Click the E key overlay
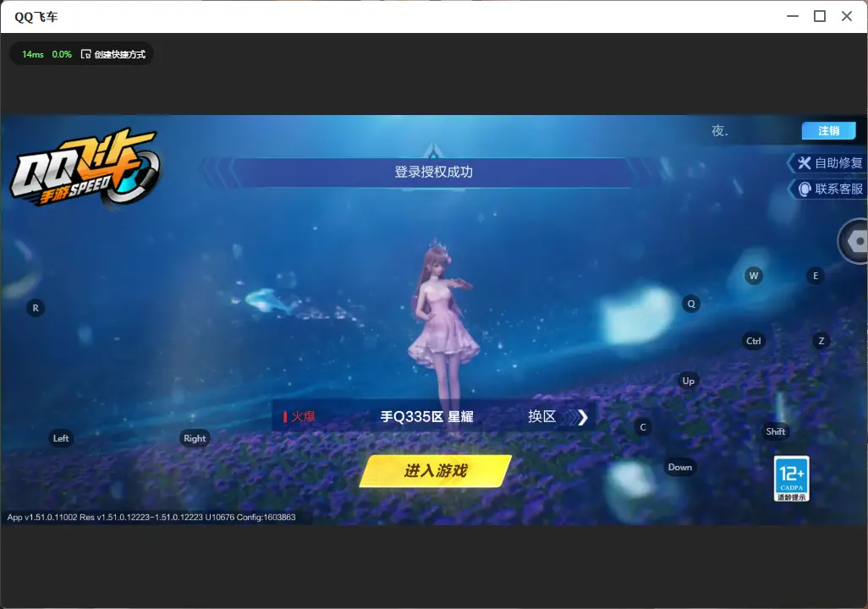868x609 pixels. tap(816, 276)
